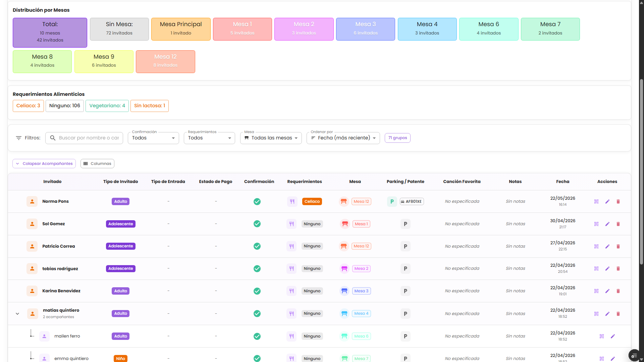644x362 pixels.
Task: Toggle confirmation check for Karina Benavidez
Action: coord(257,291)
